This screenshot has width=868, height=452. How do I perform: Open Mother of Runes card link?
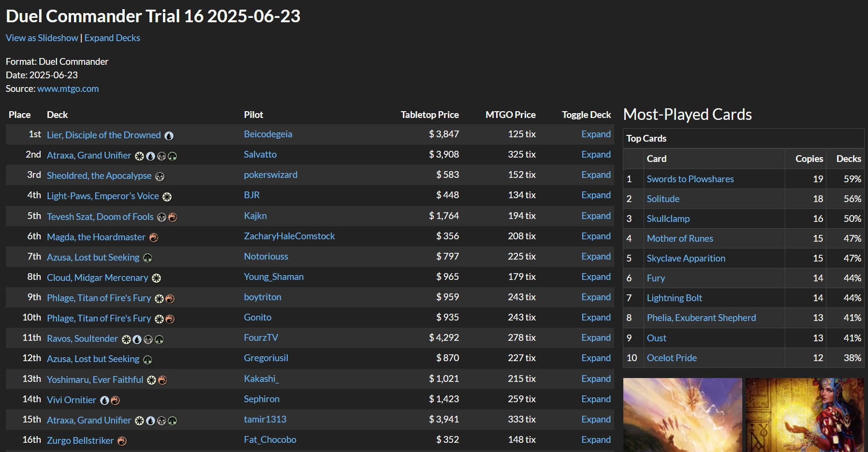pyautogui.click(x=680, y=238)
